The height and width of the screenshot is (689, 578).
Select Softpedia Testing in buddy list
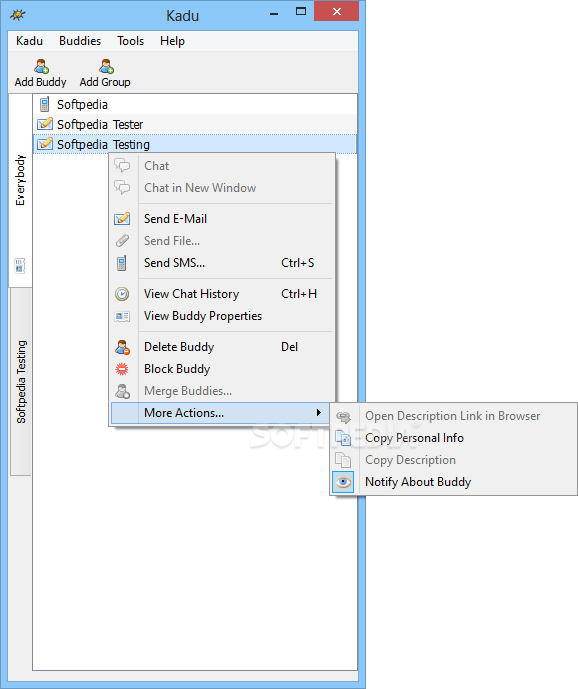[x=195, y=144]
